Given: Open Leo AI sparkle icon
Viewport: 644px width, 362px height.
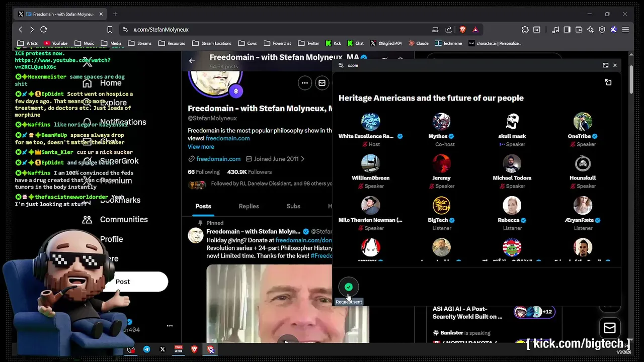Looking at the screenshot, I should pyautogui.click(x=590, y=30).
